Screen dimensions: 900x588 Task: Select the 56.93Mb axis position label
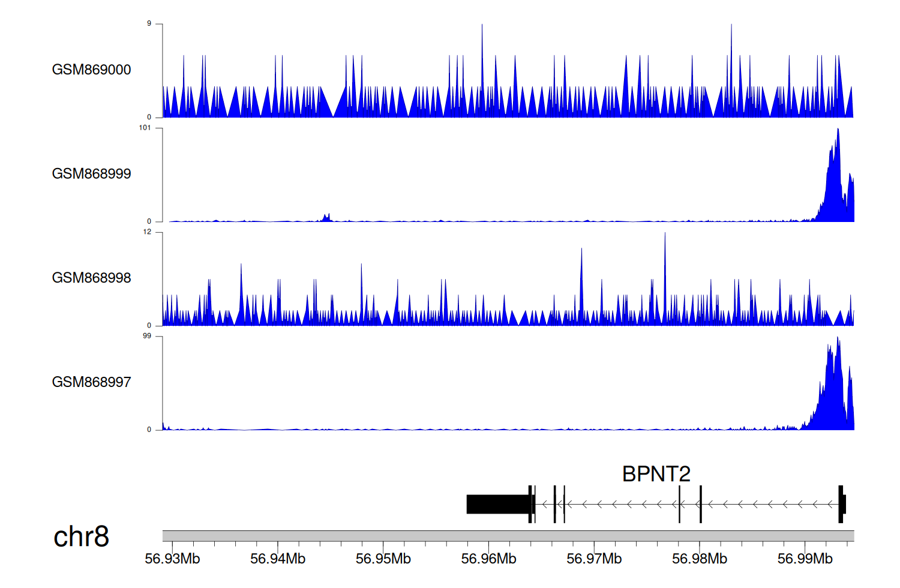172,559
